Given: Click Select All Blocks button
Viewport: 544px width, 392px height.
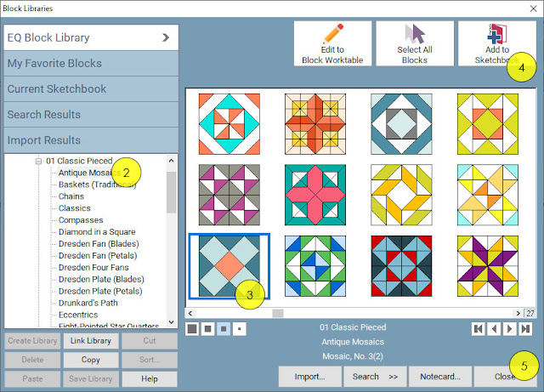Looking at the screenshot, I should pos(415,43).
